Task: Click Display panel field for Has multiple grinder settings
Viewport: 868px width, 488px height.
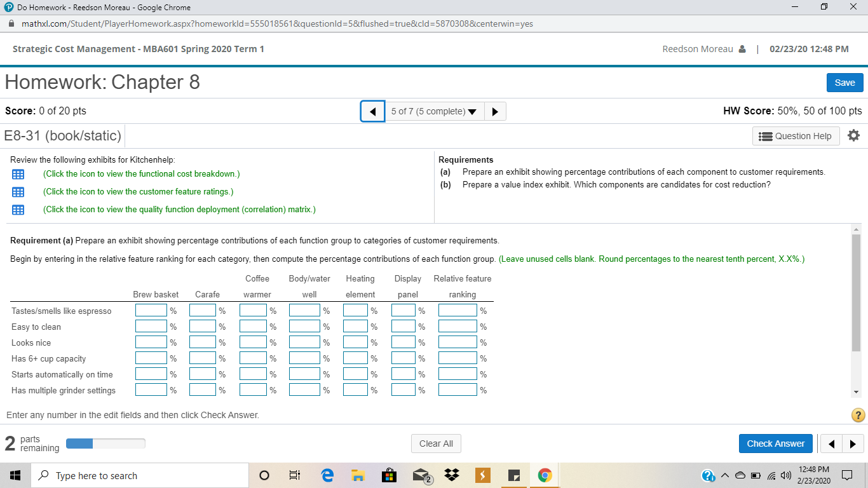Action: click(x=403, y=390)
